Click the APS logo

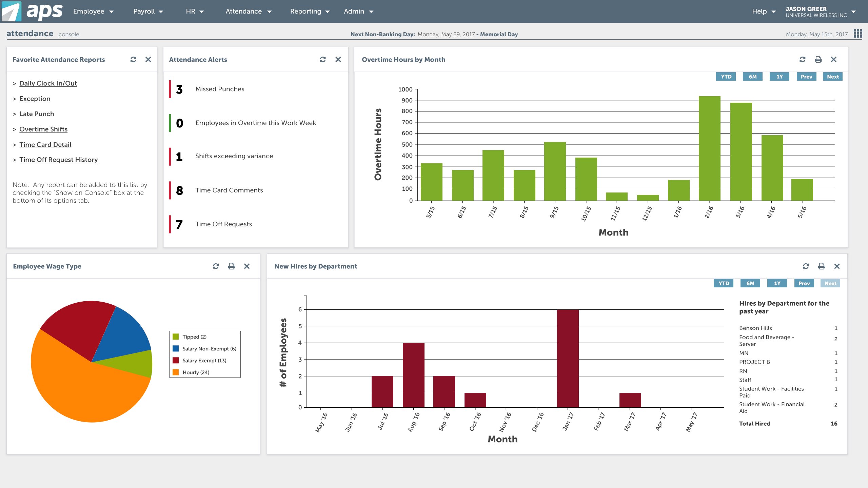pyautogui.click(x=32, y=11)
